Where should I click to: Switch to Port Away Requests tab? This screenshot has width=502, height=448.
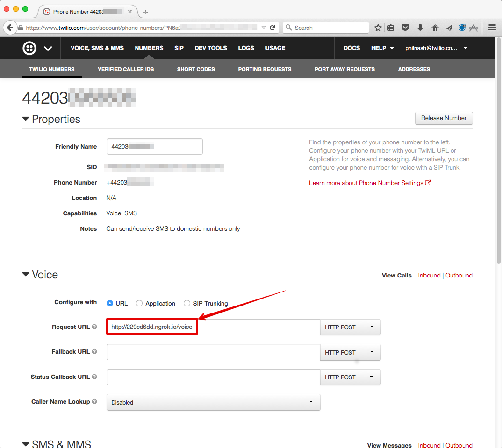[x=344, y=69]
